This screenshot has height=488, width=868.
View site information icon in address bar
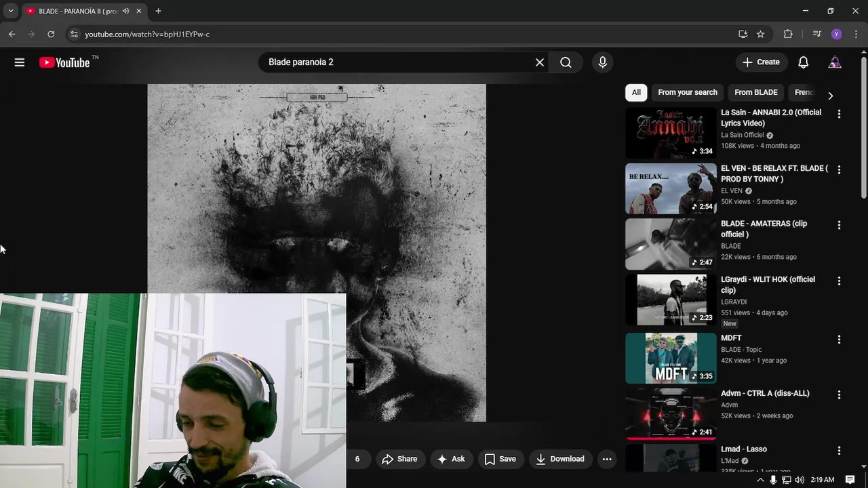(74, 34)
